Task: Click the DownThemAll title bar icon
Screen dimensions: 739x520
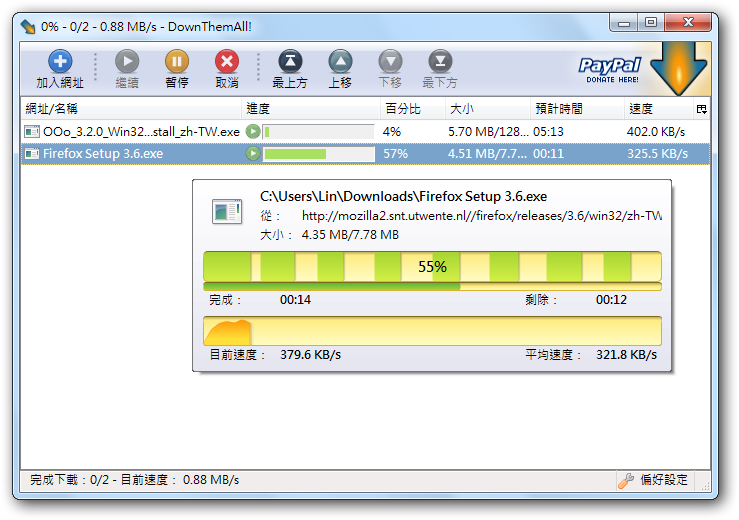Action: point(28,27)
